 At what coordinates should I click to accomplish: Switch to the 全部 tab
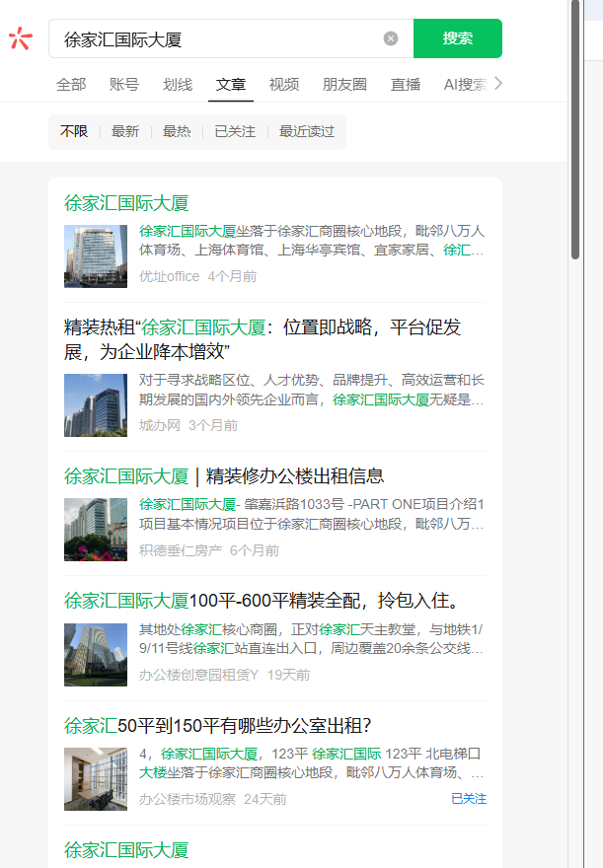click(x=71, y=84)
